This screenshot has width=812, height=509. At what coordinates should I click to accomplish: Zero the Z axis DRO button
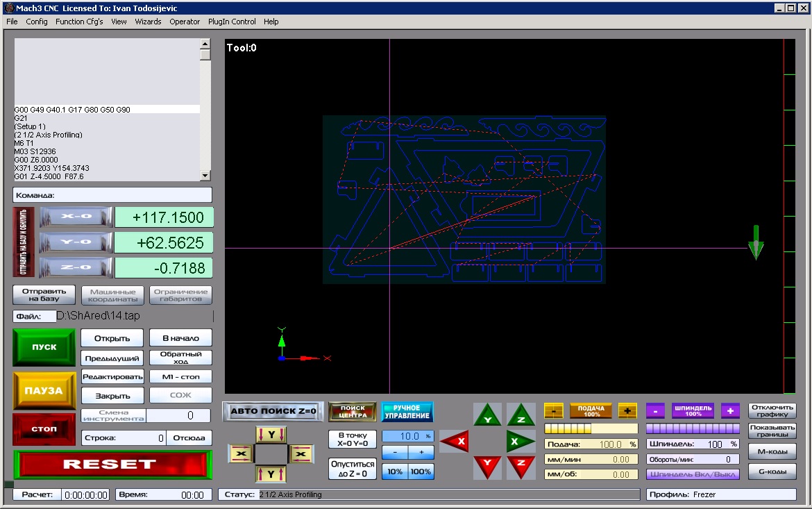point(76,267)
